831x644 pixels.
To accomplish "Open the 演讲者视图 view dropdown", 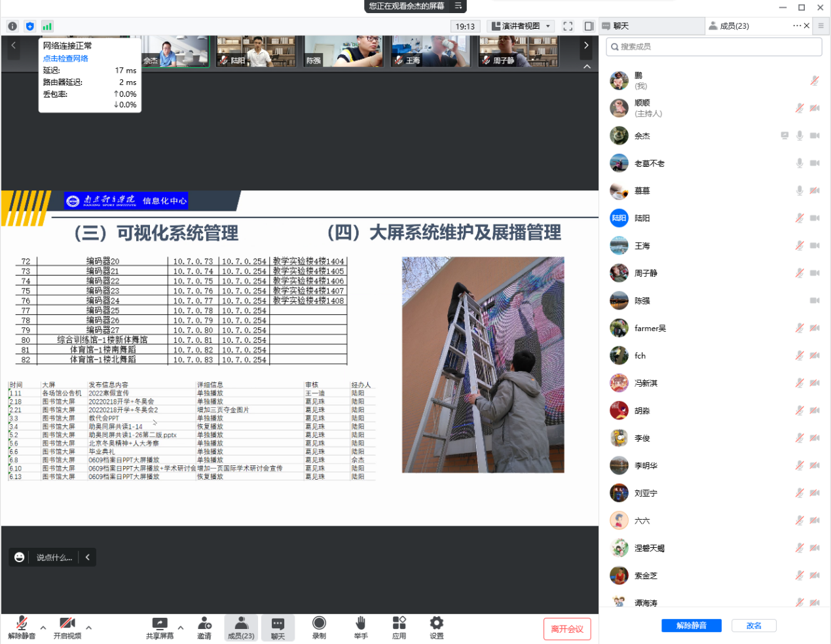I will tap(521, 26).
